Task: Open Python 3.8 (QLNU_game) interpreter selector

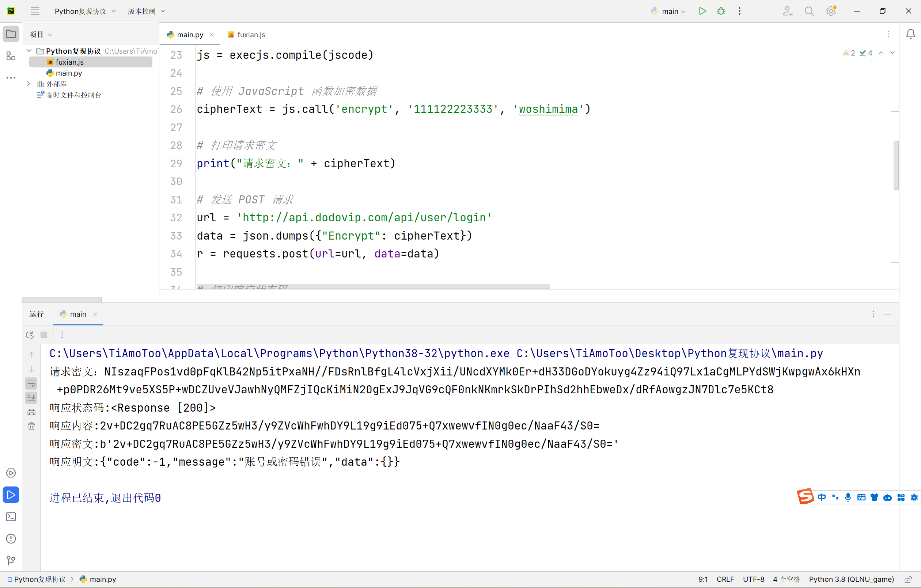Action: click(x=852, y=580)
